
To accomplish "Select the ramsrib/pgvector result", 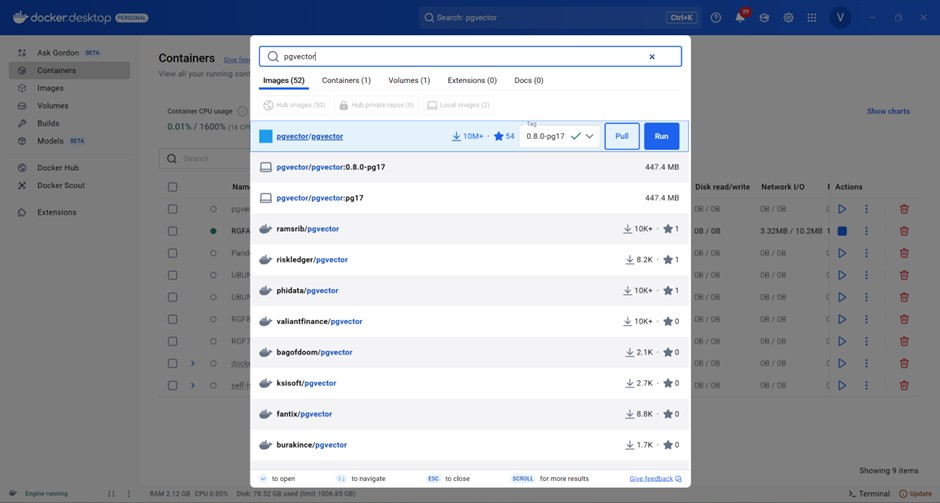I will [x=470, y=229].
